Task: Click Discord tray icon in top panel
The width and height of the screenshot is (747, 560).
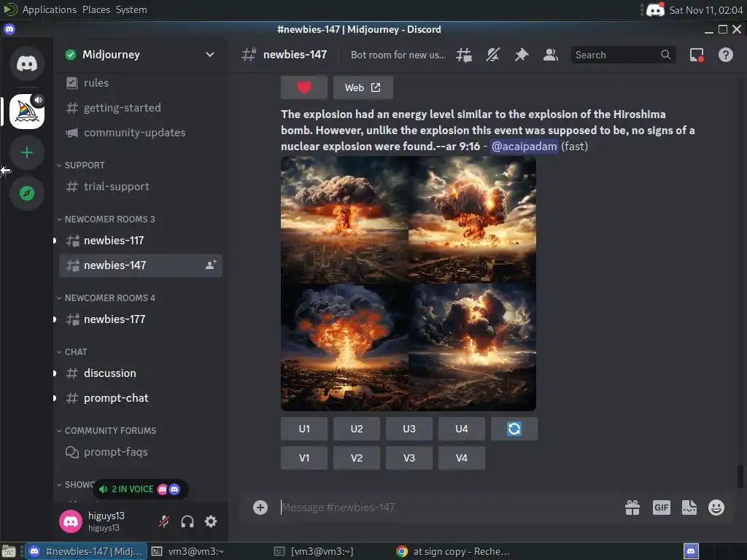Action: tap(655, 9)
